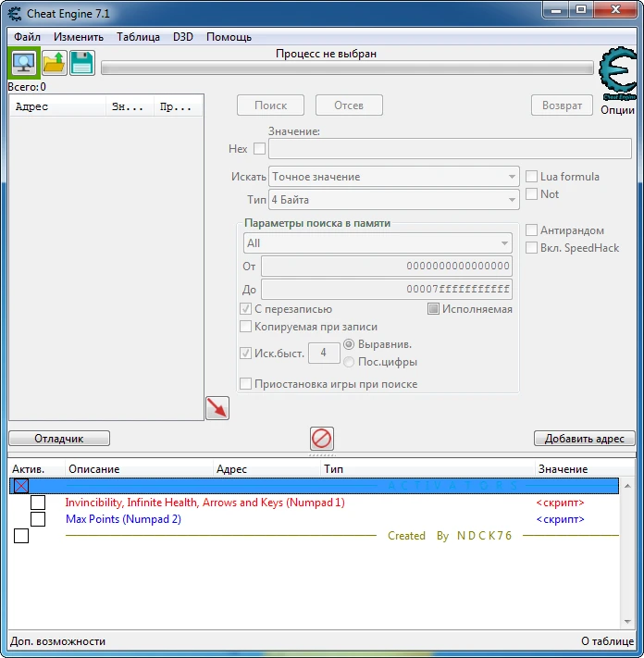Viewport: 644px width, 658px height.
Task: Select the Max Points (Numpad 2) entry
Action: 123,519
